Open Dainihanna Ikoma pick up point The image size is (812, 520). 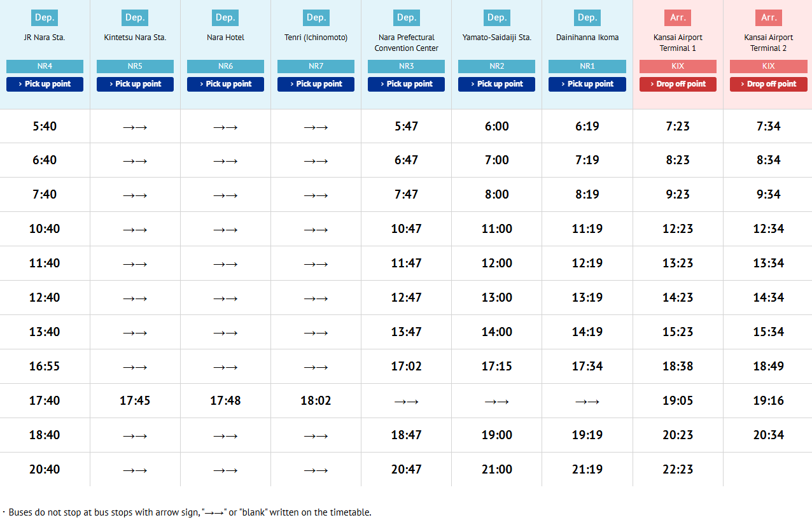[587, 84]
